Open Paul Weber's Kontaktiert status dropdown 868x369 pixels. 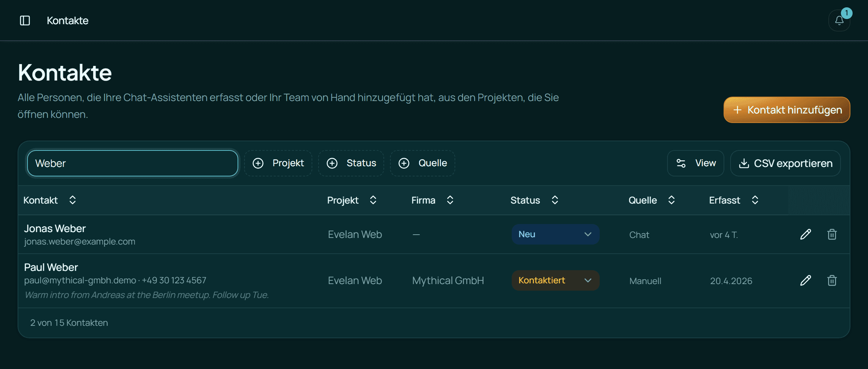pyautogui.click(x=555, y=280)
